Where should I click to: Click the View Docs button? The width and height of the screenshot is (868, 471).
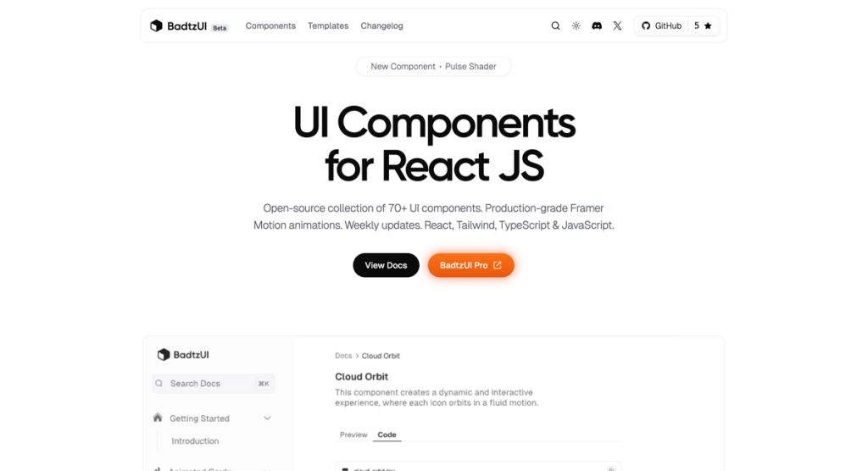tap(386, 265)
